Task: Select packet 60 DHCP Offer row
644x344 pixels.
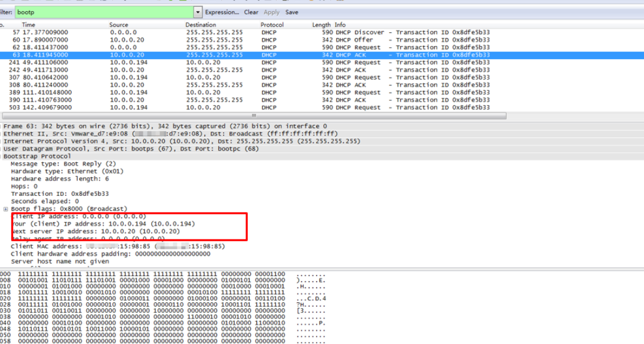Action: pos(322,40)
